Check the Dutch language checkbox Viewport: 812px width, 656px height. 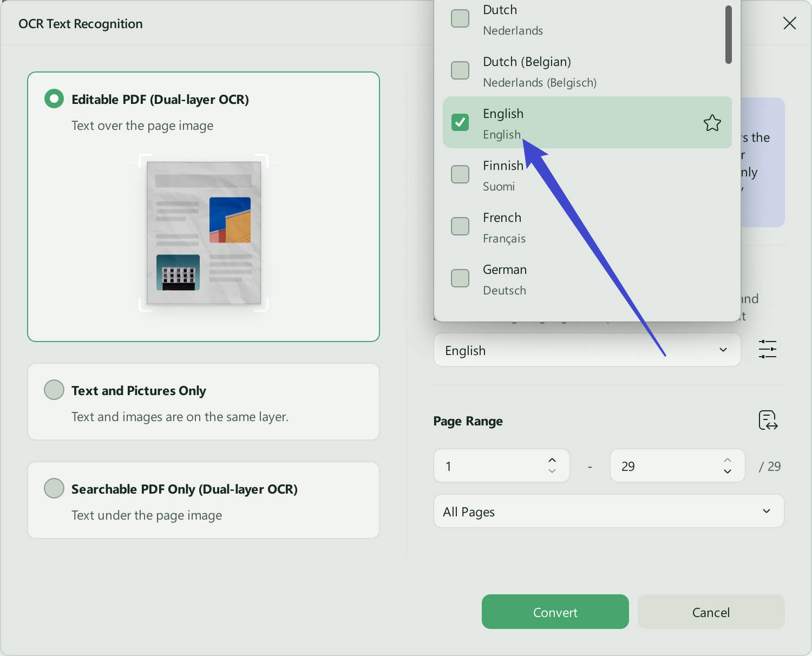click(x=460, y=18)
